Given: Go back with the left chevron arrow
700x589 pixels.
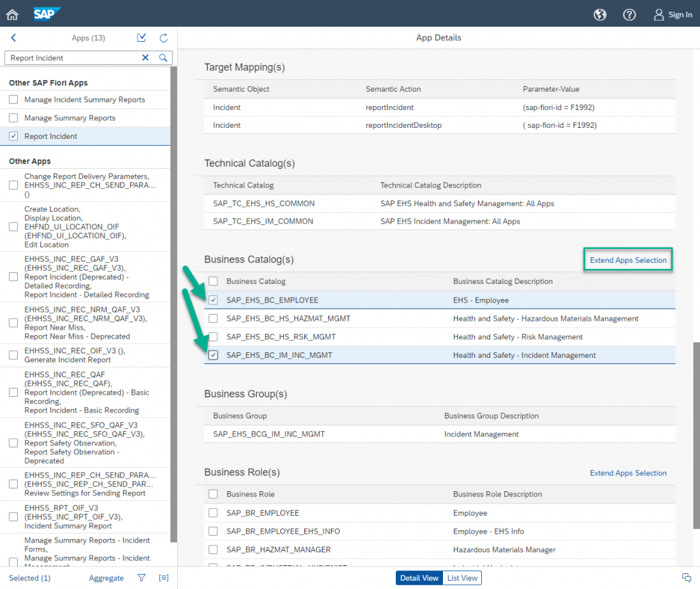Looking at the screenshot, I should coord(14,38).
